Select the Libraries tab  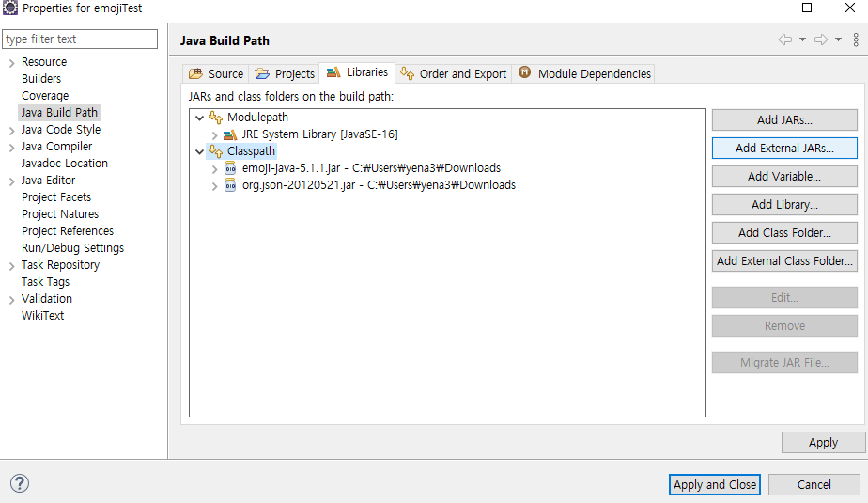coord(357,72)
